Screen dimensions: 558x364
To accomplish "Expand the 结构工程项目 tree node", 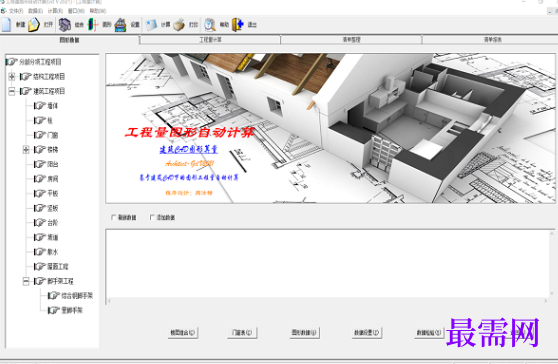I will 12,77.
